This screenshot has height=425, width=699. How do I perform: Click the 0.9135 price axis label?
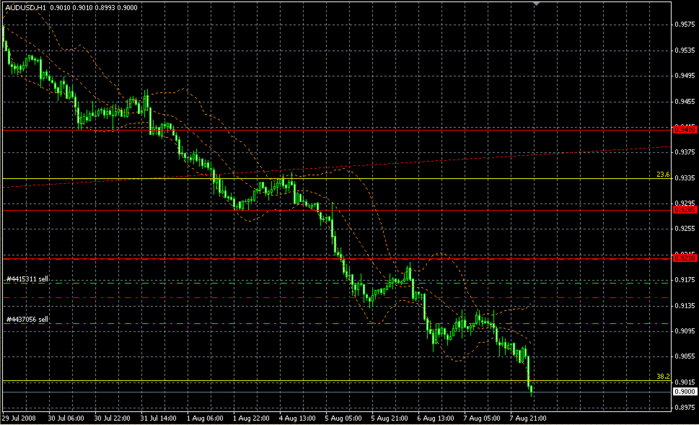685,305
